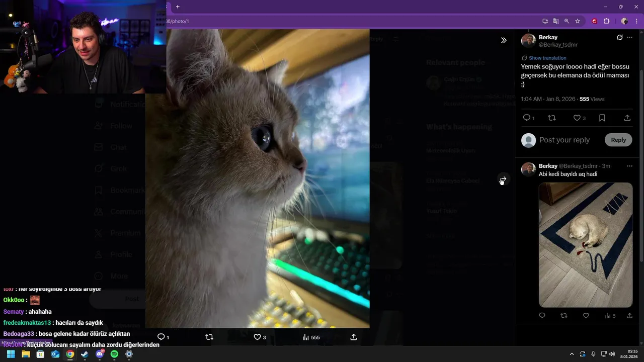The width and height of the screenshot is (644, 362).
Task: Go to next photo arrow
Action: coord(503,179)
